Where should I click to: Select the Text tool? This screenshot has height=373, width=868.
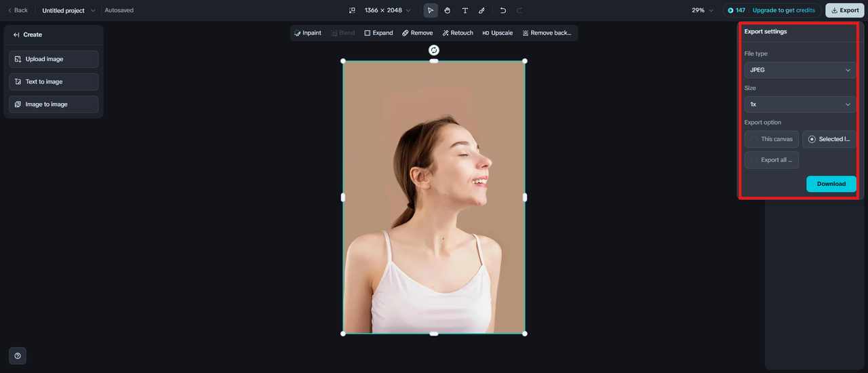tap(465, 10)
